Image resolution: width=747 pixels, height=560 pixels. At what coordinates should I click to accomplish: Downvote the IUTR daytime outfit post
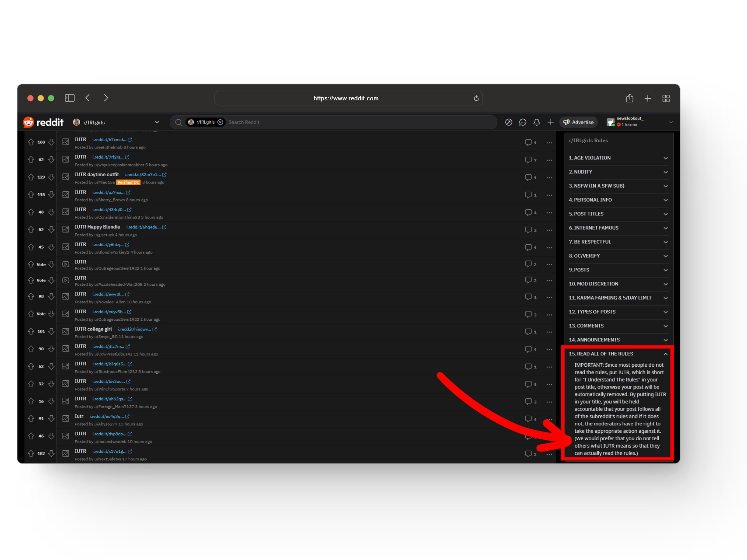pos(51,177)
